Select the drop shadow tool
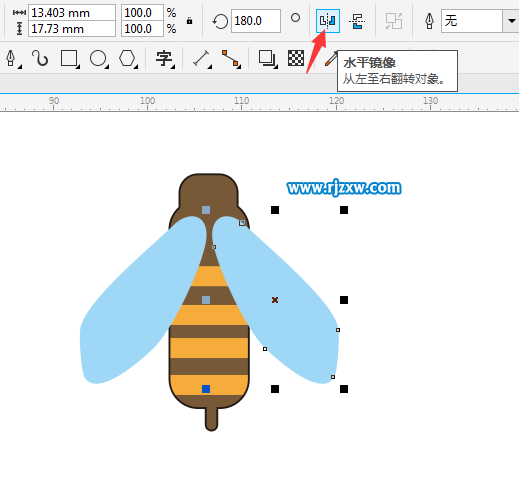 [x=267, y=59]
